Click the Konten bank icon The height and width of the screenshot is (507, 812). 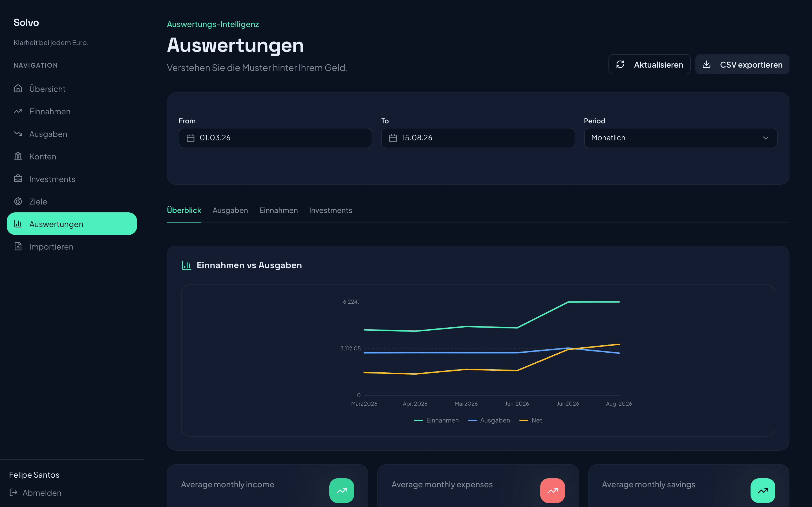pyautogui.click(x=18, y=156)
